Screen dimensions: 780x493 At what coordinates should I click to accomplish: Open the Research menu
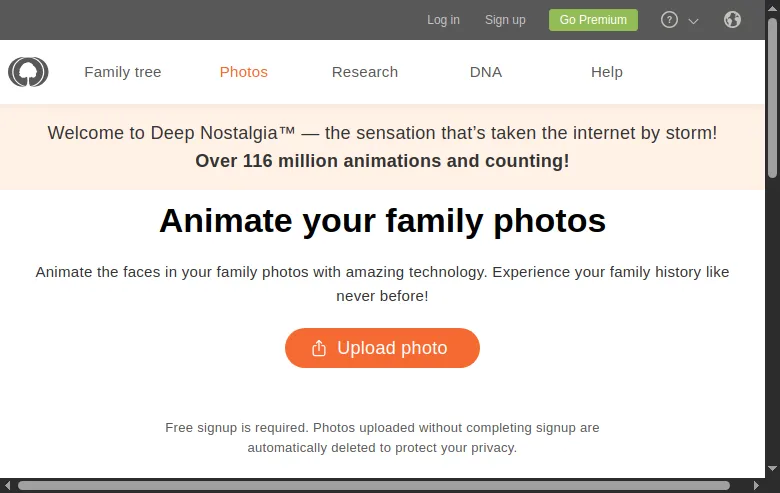coord(365,72)
